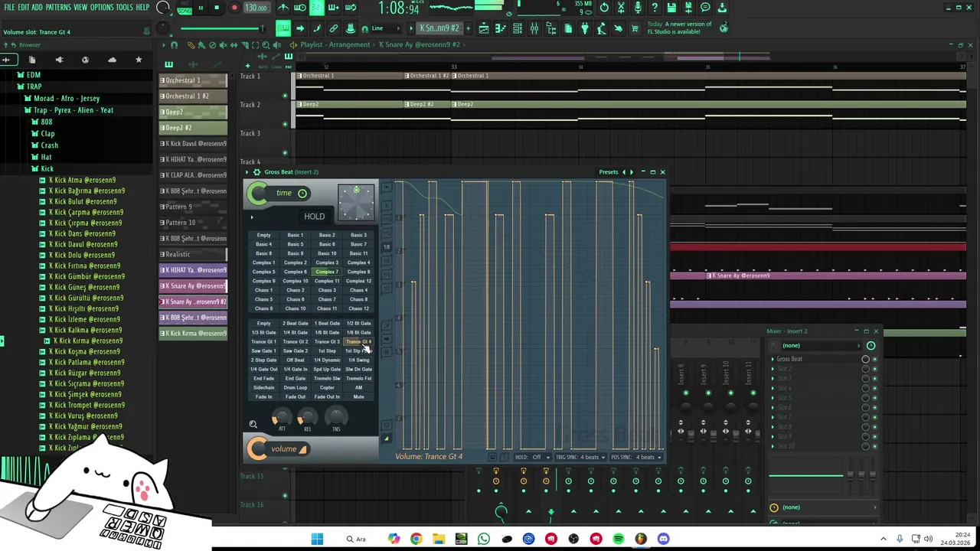The image size is (980, 551).
Task: Select the Orchestral 1 #2 pattern in picker
Action: 193,96
